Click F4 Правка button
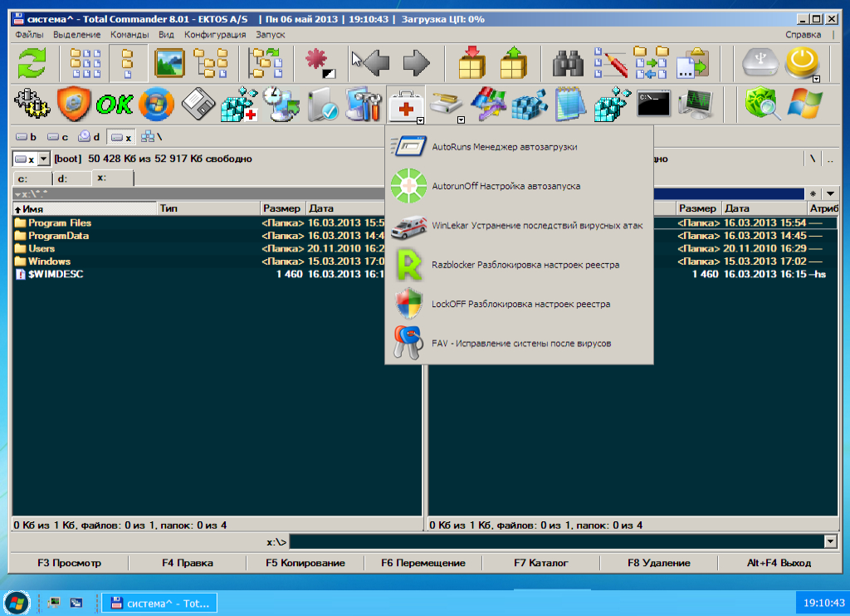Image resolution: width=850 pixels, height=616 pixels. tap(188, 563)
